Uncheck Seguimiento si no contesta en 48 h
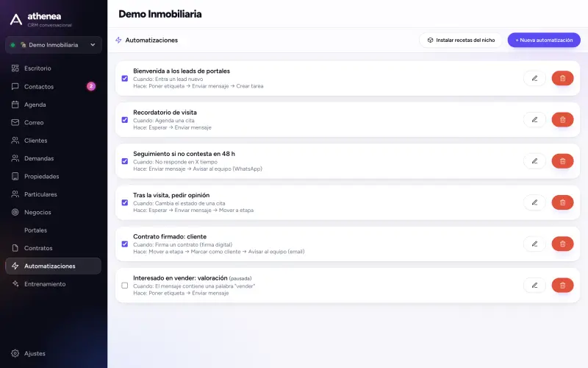The image size is (588, 368). [x=125, y=161]
